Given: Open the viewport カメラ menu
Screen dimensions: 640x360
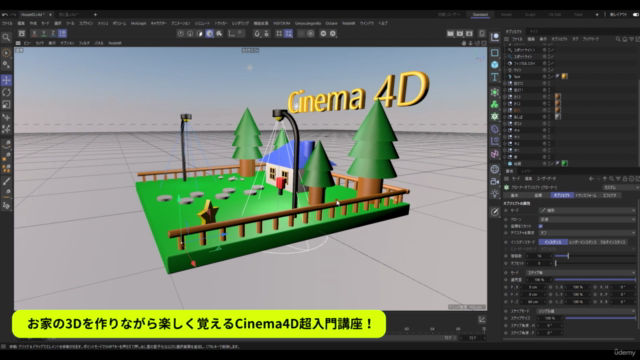Looking at the screenshot, I should coord(40,43).
